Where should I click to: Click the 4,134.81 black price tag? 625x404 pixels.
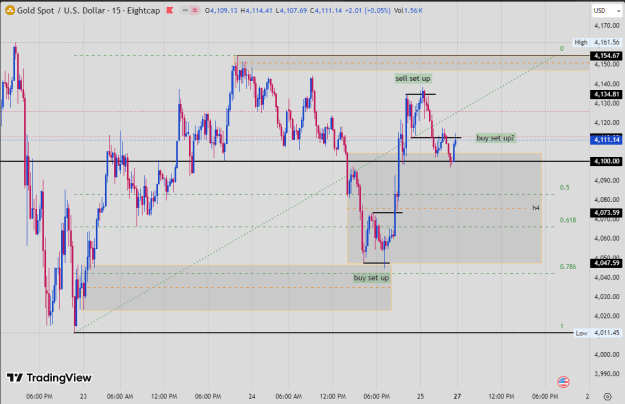click(606, 94)
